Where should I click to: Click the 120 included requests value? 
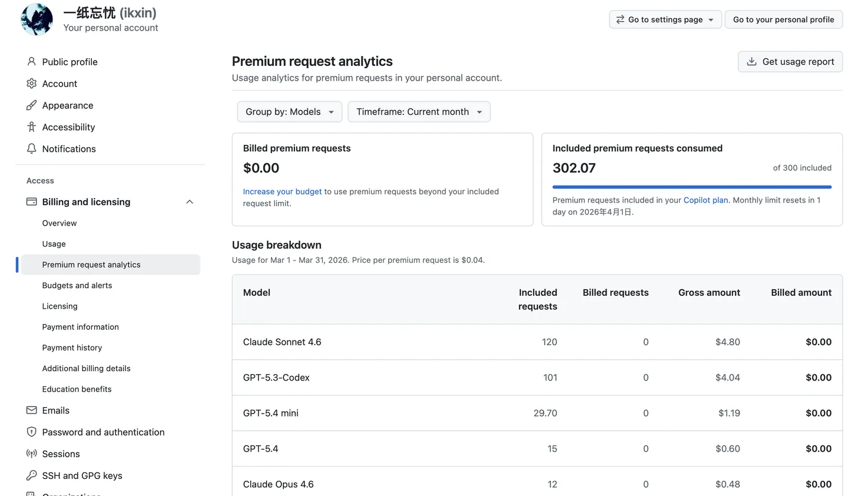pyautogui.click(x=549, y=342)
